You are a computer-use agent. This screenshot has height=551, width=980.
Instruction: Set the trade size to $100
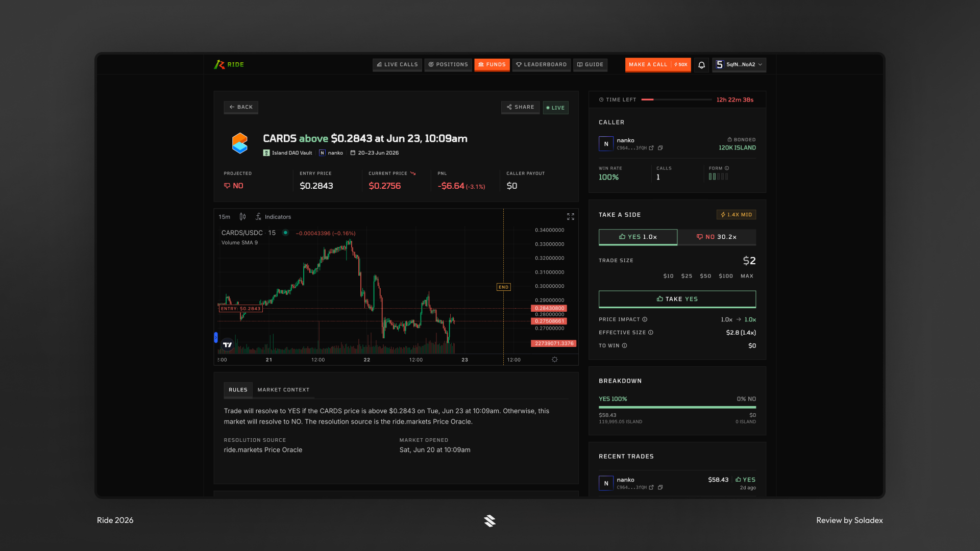tap(726, 276)
